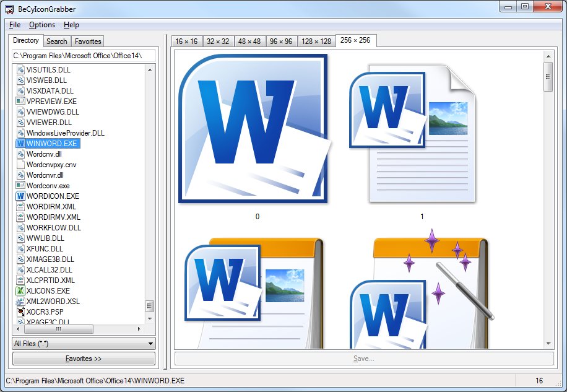Image resolution: width=567 pixels, height=392 pixels.
Task: Open the All Files filter dropdown
Action: 84,344
